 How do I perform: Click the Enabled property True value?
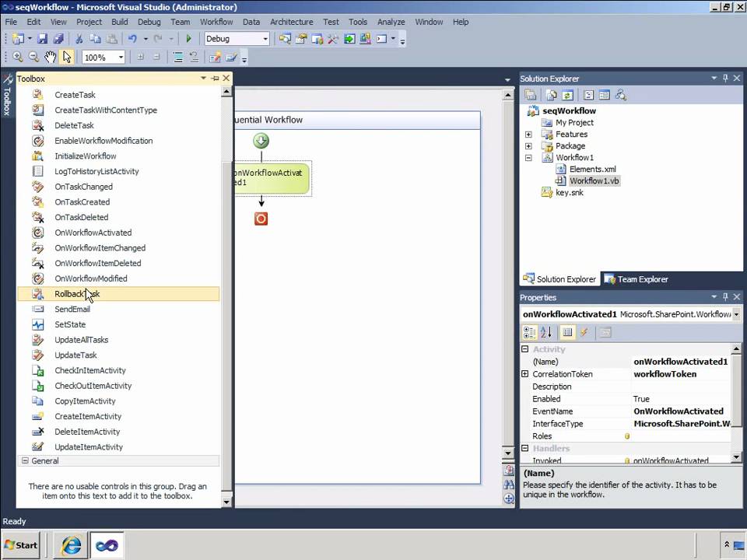pyautogui.click(x=681, y=399)
